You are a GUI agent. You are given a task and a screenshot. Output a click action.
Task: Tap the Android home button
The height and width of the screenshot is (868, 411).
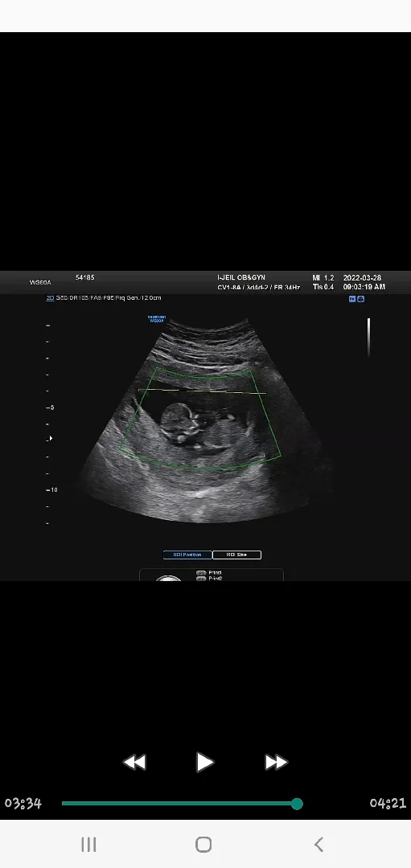[203, 844]
